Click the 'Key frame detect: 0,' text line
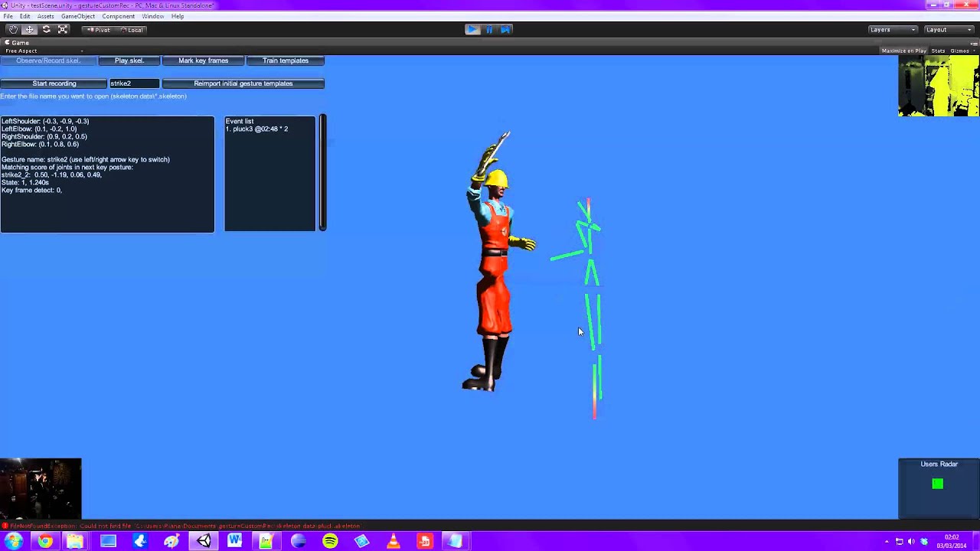This screenshot has height=551, width=980. (31, 191)
